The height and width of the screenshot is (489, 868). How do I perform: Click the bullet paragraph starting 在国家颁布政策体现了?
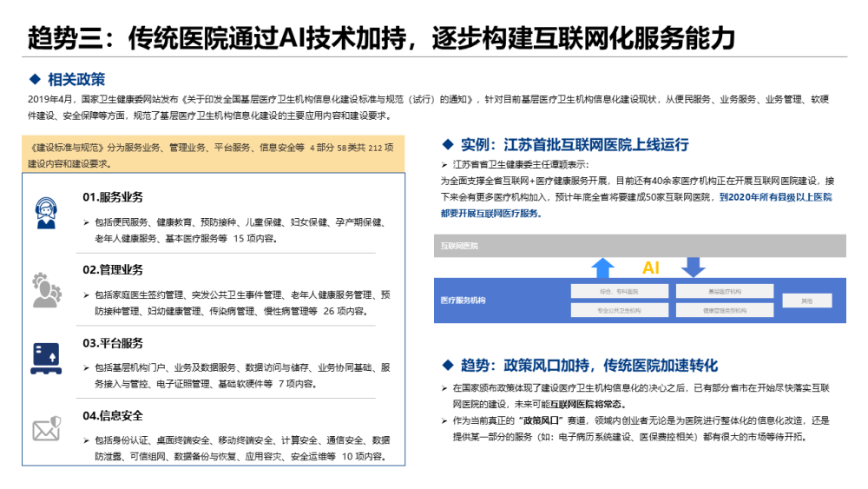pyautogui.click(x=641, y=396)
